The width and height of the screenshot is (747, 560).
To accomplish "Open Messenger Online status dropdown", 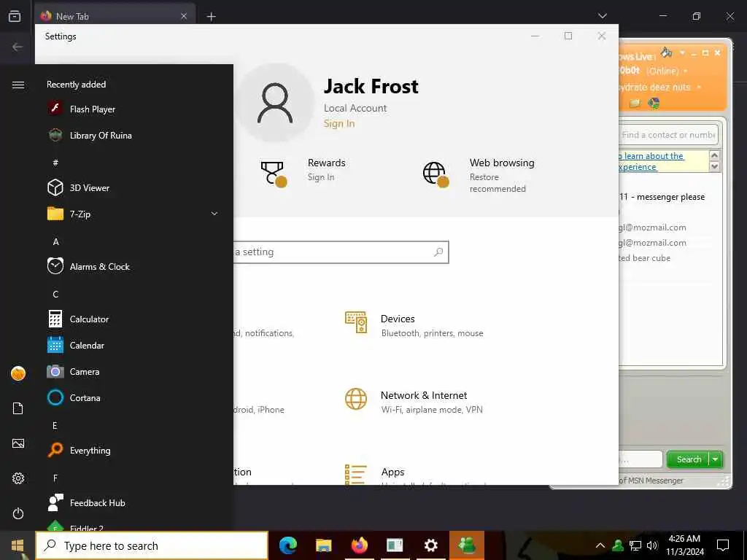I will pyautogui.click(x=686, y=71).
